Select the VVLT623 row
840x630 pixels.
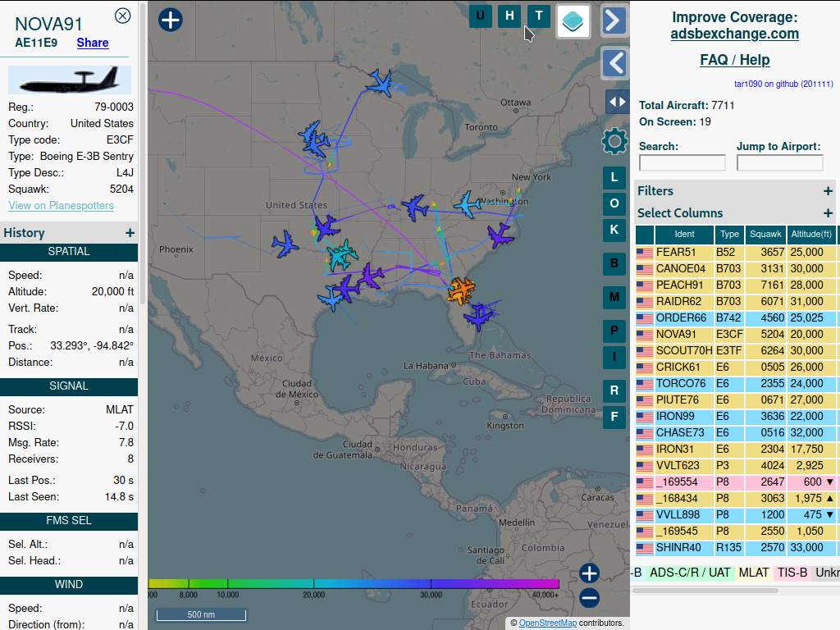[x=737, y=466]
